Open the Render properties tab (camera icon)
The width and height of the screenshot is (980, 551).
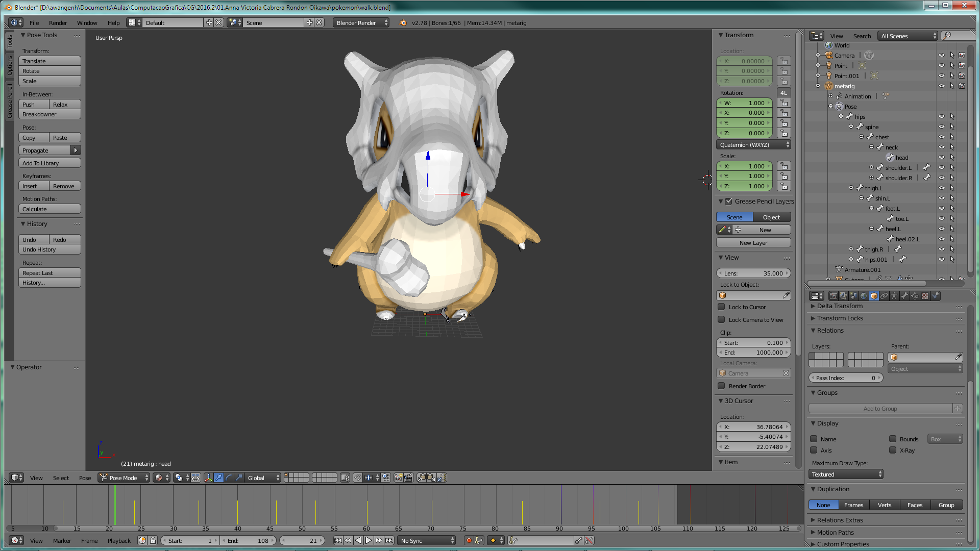(834, 296)
